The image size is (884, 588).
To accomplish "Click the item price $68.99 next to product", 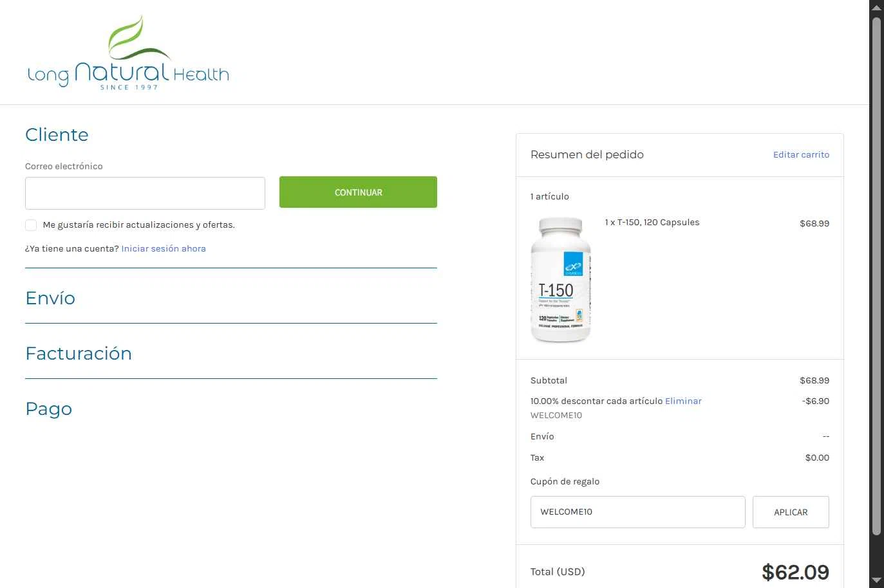I will point(814,223).
